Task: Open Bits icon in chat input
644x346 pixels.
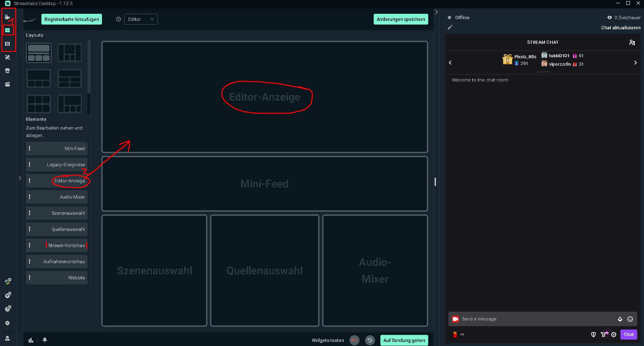Action: click(620, 319)
